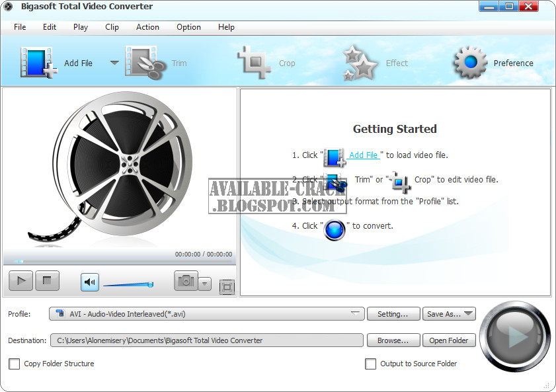The image size is (556, 392).
Task: Click the Add File icon in step 1
Action: [x=335, y=157]
